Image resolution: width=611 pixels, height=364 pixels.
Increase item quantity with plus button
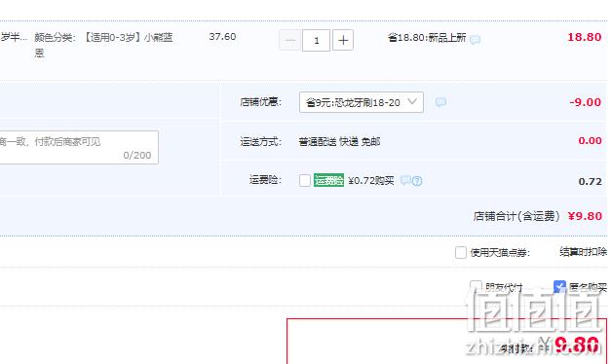[x=343, y=40]
